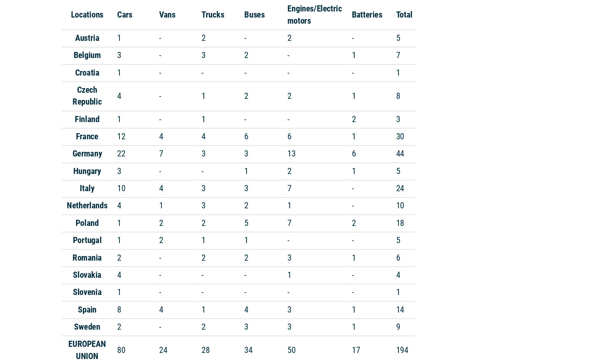Click the Trucks column header
Viewport: 613px width, 364px height.
pos(213,14)
